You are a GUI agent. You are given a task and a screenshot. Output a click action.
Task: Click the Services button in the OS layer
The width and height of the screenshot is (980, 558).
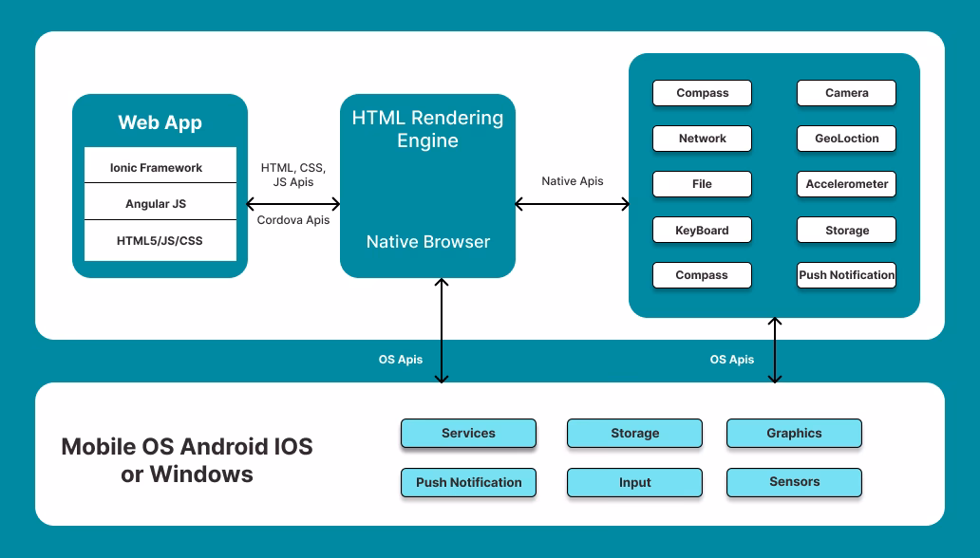[x=468, y=433]
